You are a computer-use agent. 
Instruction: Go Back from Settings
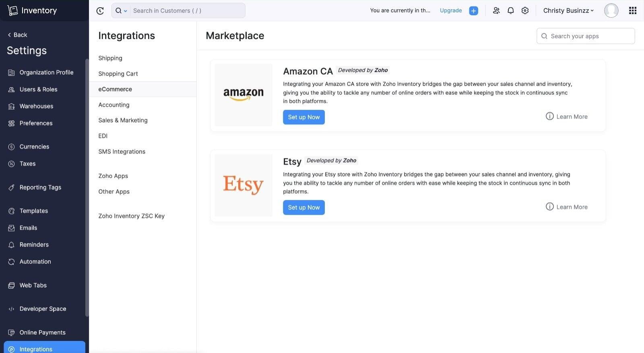17,35
